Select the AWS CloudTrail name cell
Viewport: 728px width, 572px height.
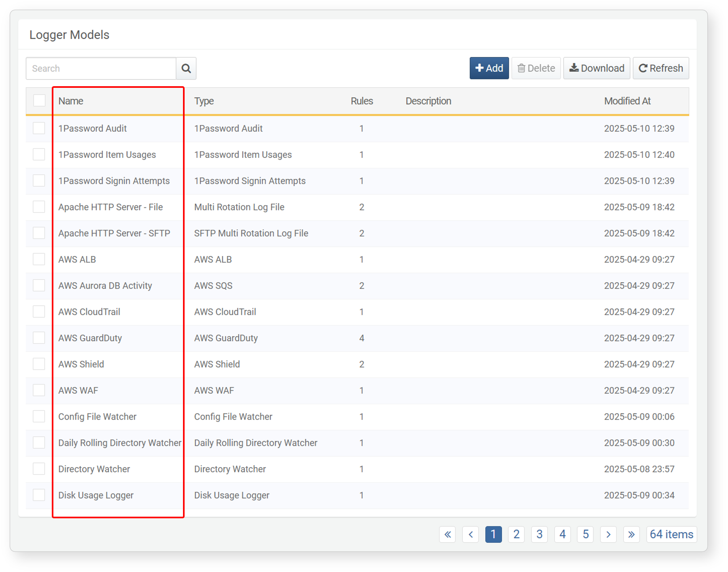pos(89,312)
